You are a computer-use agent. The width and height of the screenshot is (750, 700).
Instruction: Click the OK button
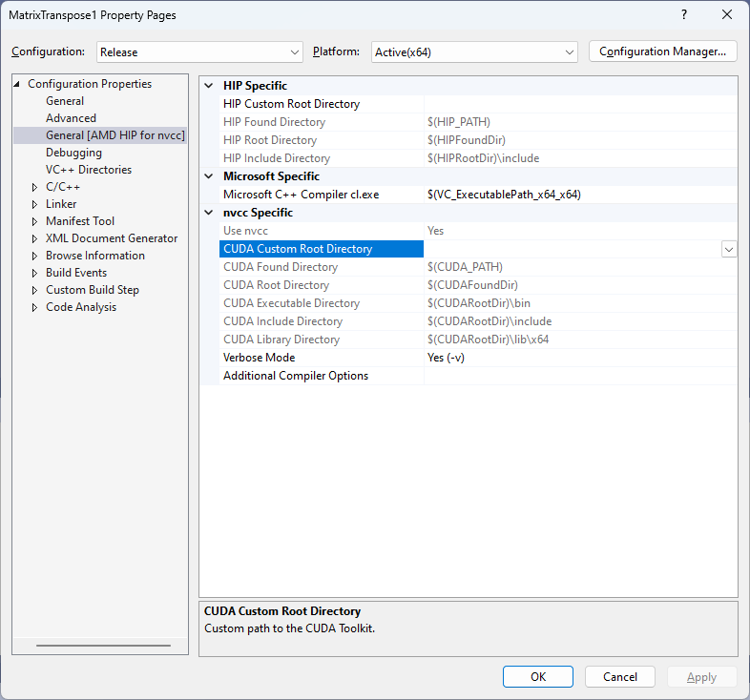(x=538, y=676)
